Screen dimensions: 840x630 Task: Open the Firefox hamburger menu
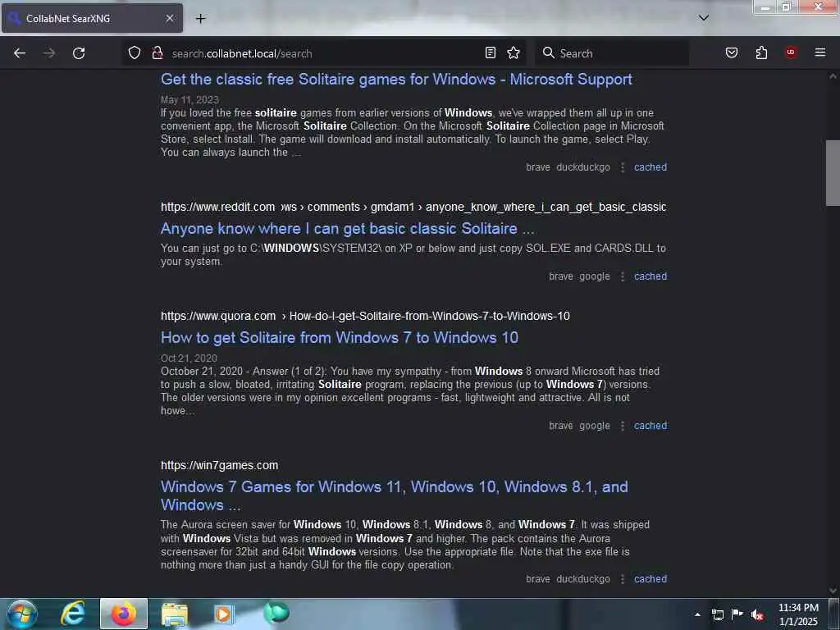(820, 52)
